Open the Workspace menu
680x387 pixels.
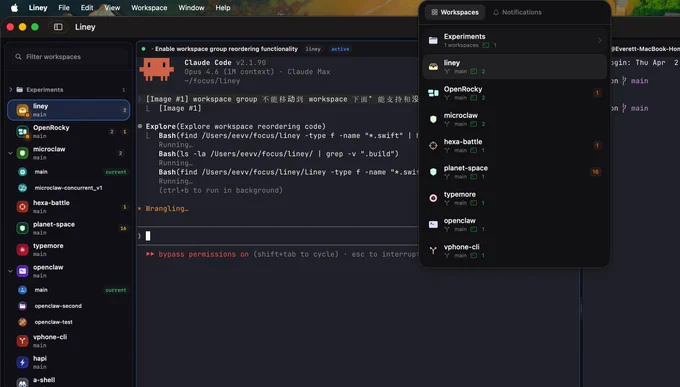click(x=149, y=8)
